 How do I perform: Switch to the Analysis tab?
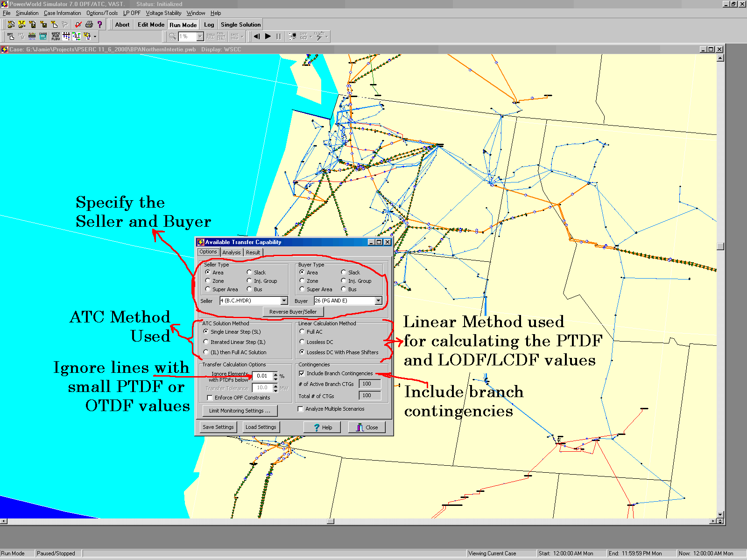232,252
